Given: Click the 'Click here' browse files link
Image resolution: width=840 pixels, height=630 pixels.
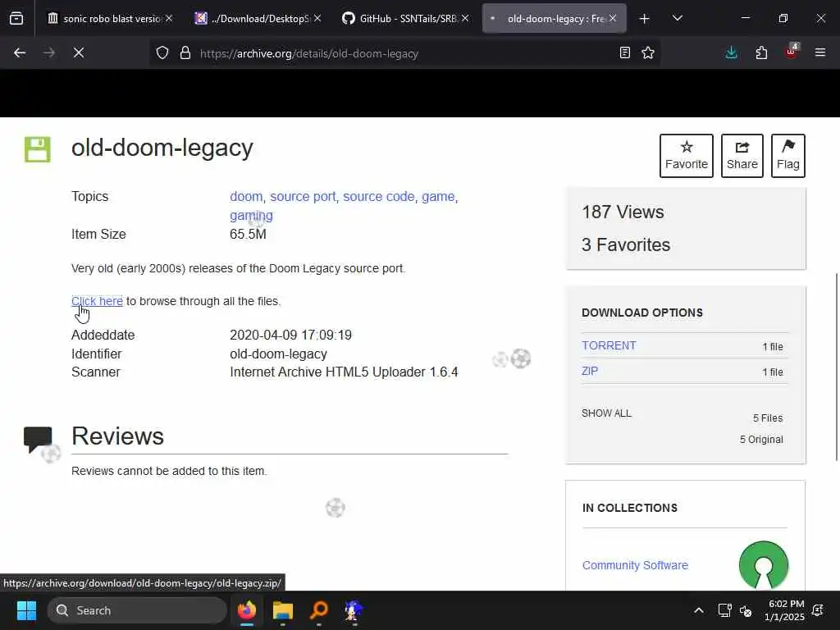Looking at the screenshot, I should point(97,301).
